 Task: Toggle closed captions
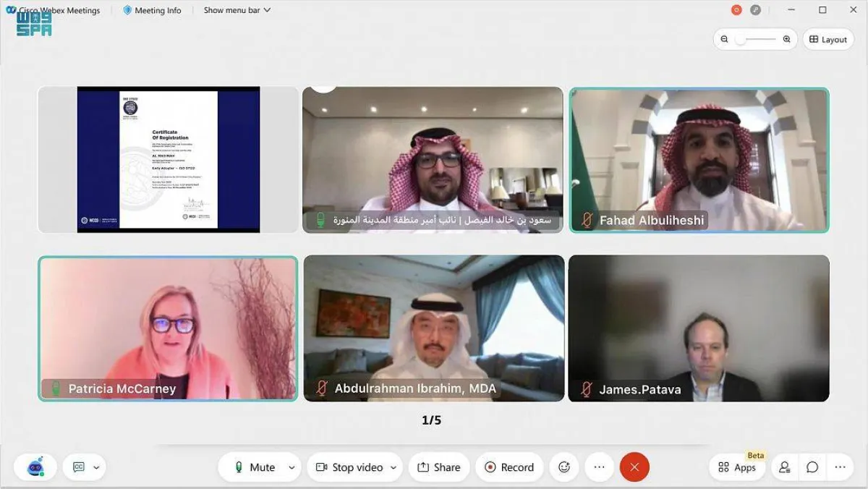click(79, 467)
